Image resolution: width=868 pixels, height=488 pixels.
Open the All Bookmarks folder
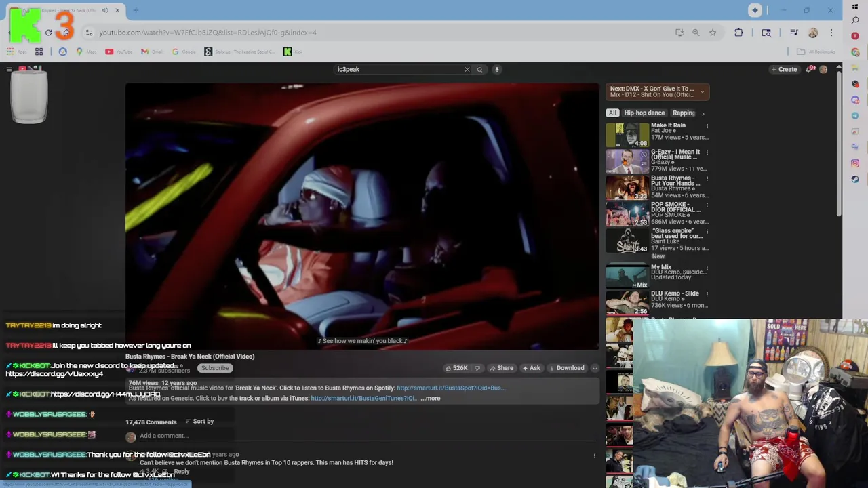[816, 52]
